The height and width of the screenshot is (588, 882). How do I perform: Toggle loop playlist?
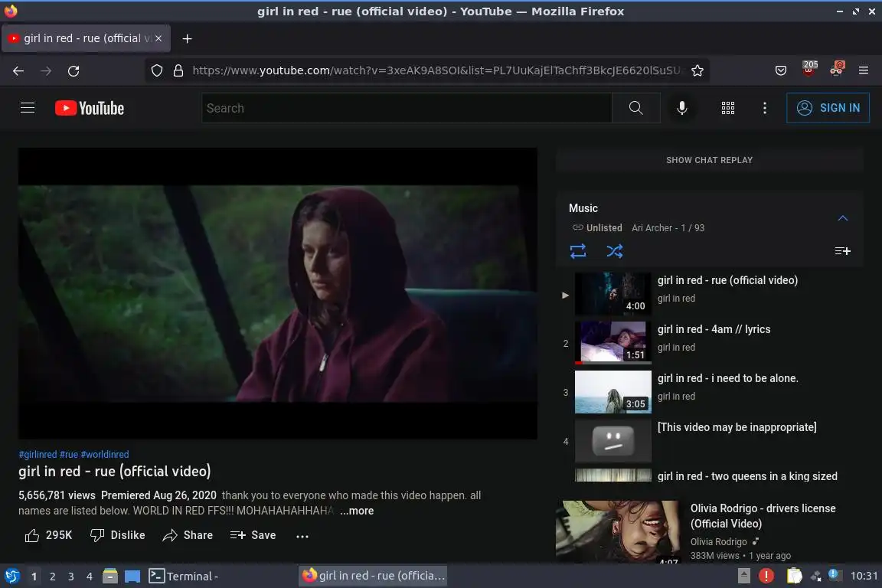(x=578, y=250)
